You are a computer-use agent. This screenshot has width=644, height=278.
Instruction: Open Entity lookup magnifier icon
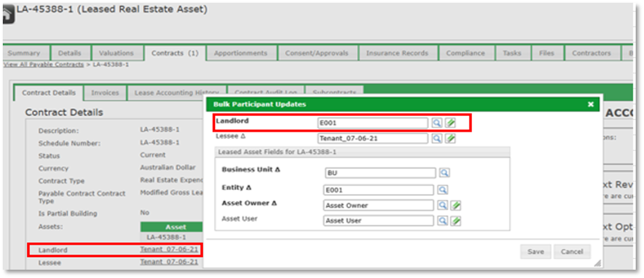pyautogui.click(x=442, y=190)
